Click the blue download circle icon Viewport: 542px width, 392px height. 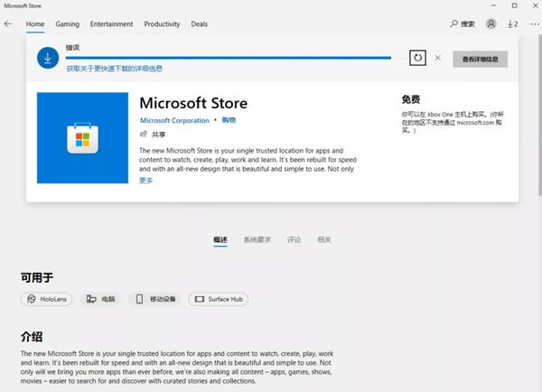pyautogui.click(x=47, y=58)
